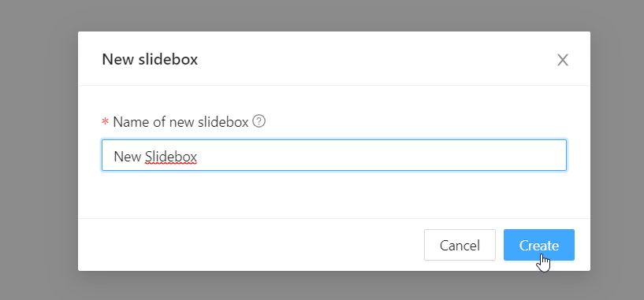644x300 pixels.
Task: Cancel the new slidebox creation
Action: pyautogui.click(x=460, y=245)
